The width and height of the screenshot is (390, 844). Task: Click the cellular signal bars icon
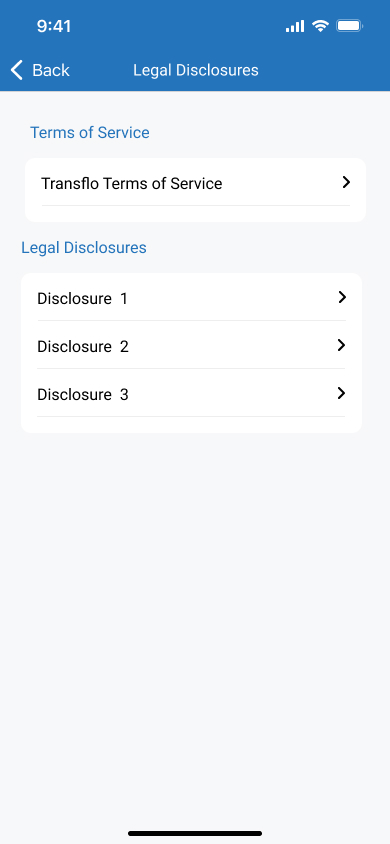[295, 26]
